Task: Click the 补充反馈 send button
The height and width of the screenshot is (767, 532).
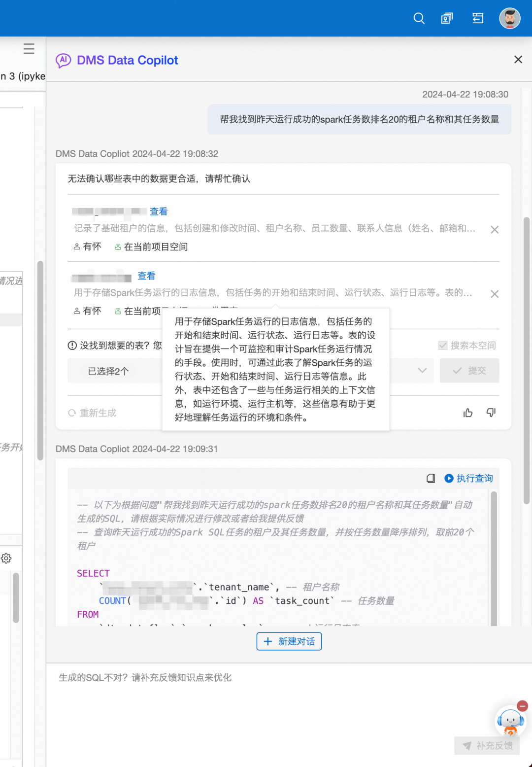Action: pyautogui.click(x=487, y=746)
